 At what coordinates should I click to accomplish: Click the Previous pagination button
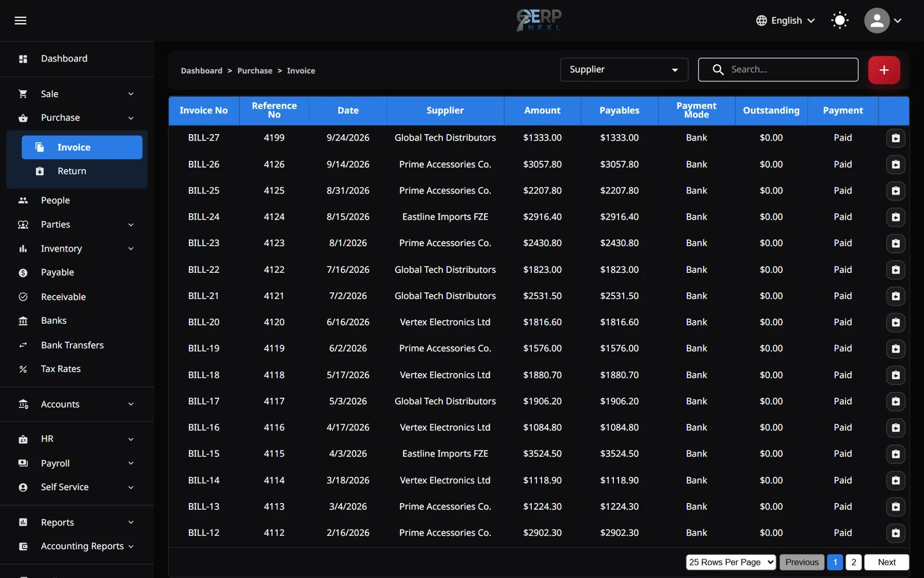pyautogui.click(x=802, y=562)
